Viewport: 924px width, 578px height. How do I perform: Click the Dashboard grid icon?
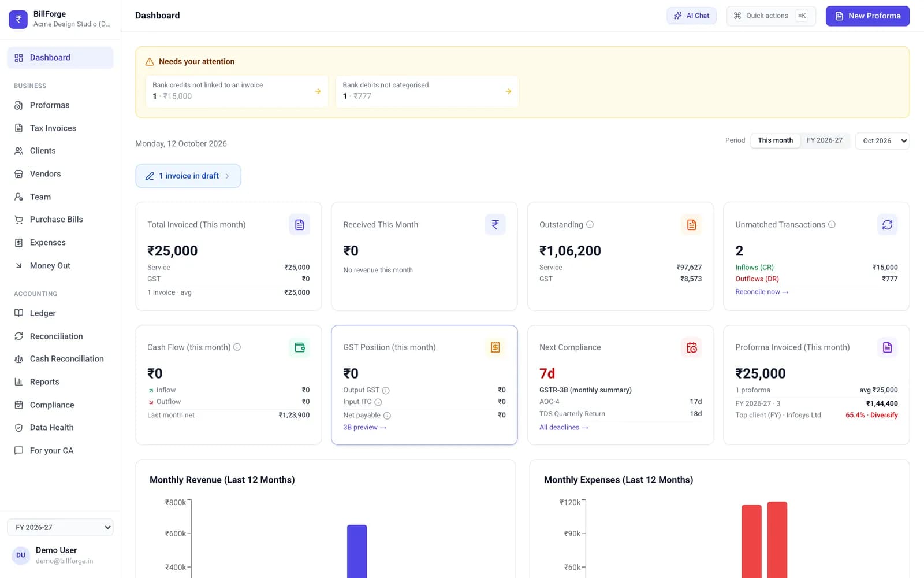pos(18,58)
